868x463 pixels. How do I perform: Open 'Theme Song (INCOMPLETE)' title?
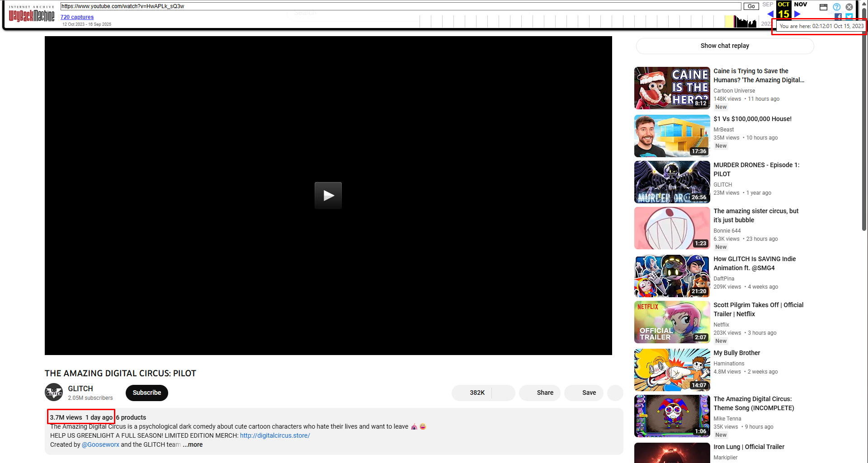click(754, 403)
